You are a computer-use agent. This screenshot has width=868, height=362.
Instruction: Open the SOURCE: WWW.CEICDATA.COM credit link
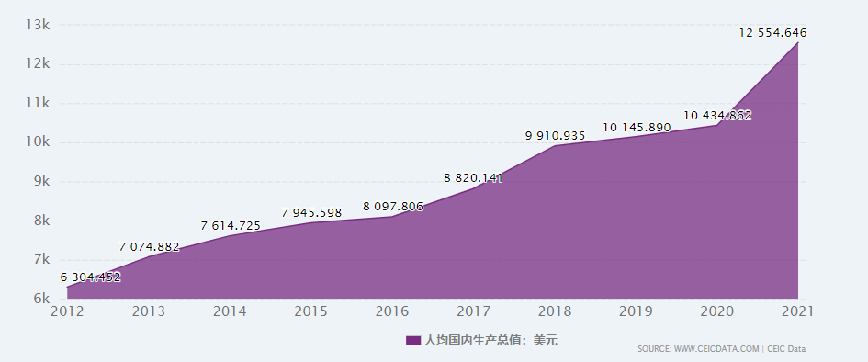(x=721, y=349)
